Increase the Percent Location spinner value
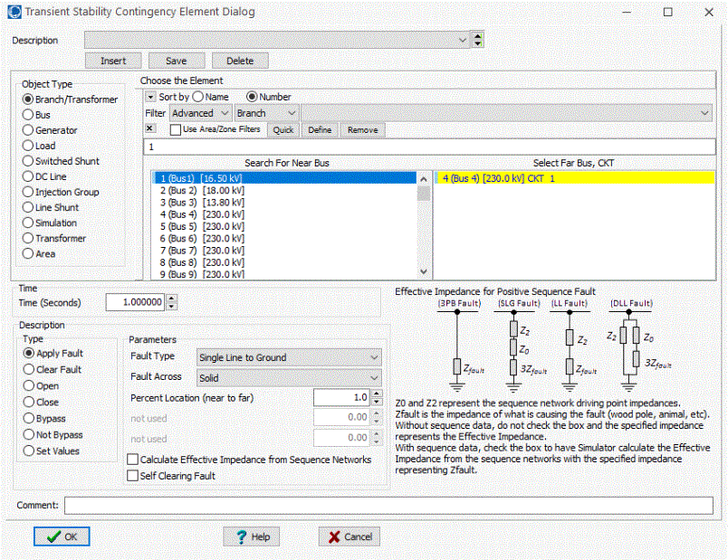Viewport: 728px width, 560px height. pyautogui.click(x=377, y=394)
